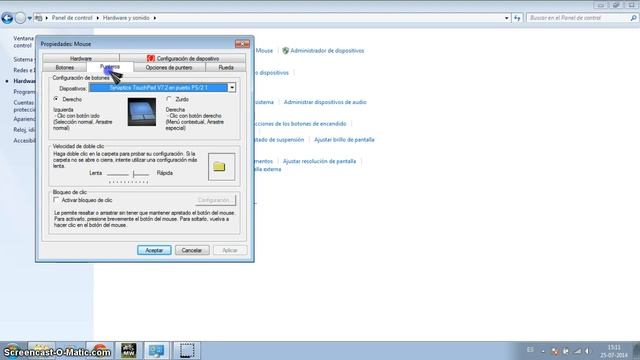The height and width of the screenshot is (360, 640).
Task: Open Ajustar brillo de pantalla link
Action: (344, 140)
